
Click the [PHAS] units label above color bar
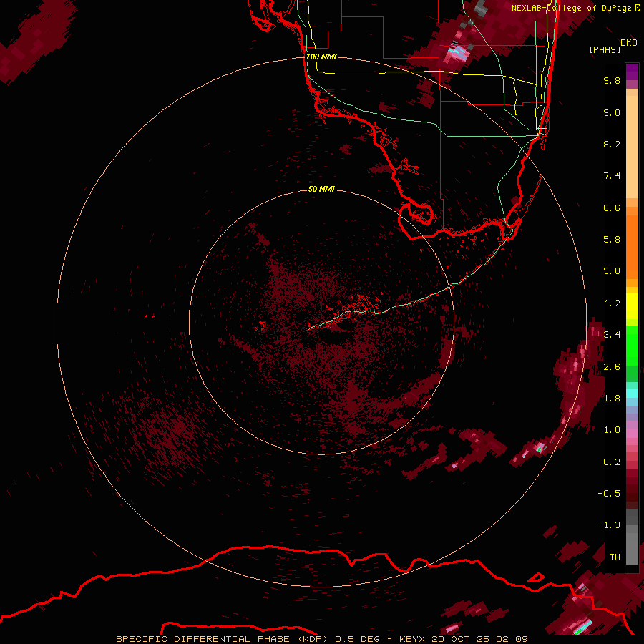click(x=605, y=50)
